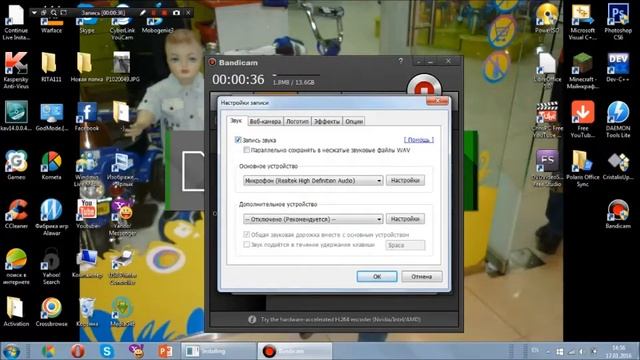Open the Facebook desktop shortcut
Screen dimensions: 640x360
pos(87,117)
